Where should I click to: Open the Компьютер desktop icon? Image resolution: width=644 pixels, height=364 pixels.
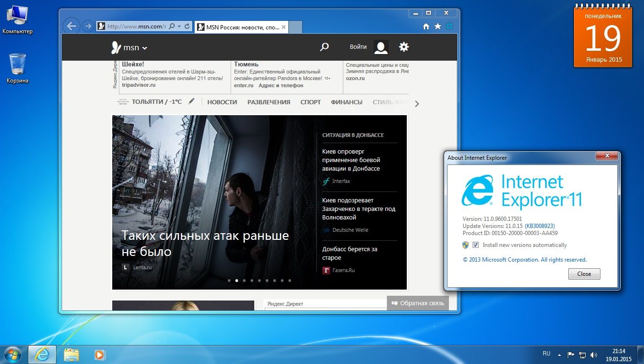[18, 20]
